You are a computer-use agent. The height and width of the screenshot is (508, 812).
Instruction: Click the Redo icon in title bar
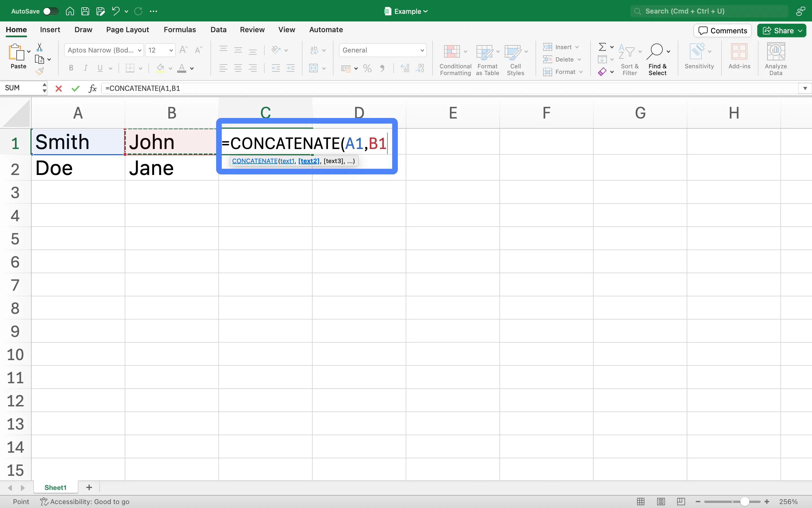pos(138,11)
